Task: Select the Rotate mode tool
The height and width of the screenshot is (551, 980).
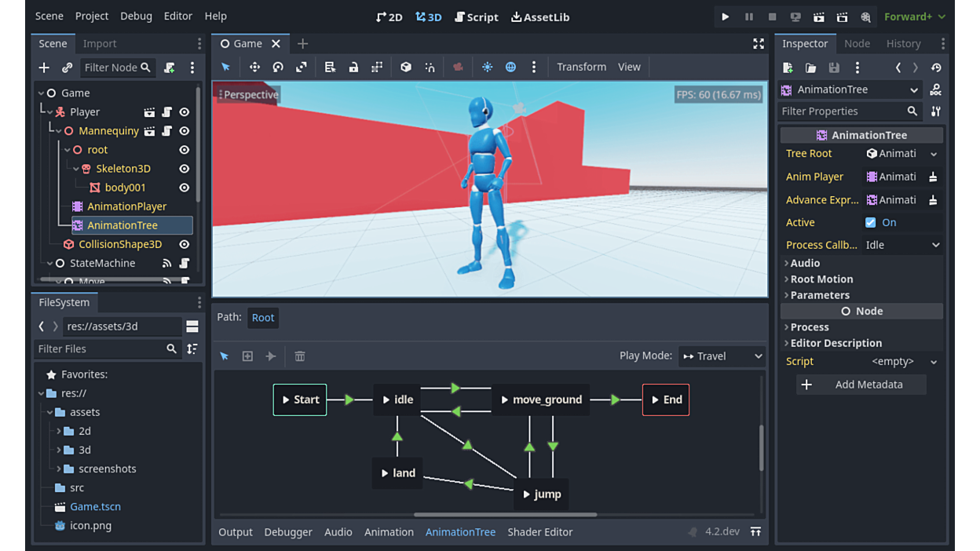Action: (x=278, y=68)
